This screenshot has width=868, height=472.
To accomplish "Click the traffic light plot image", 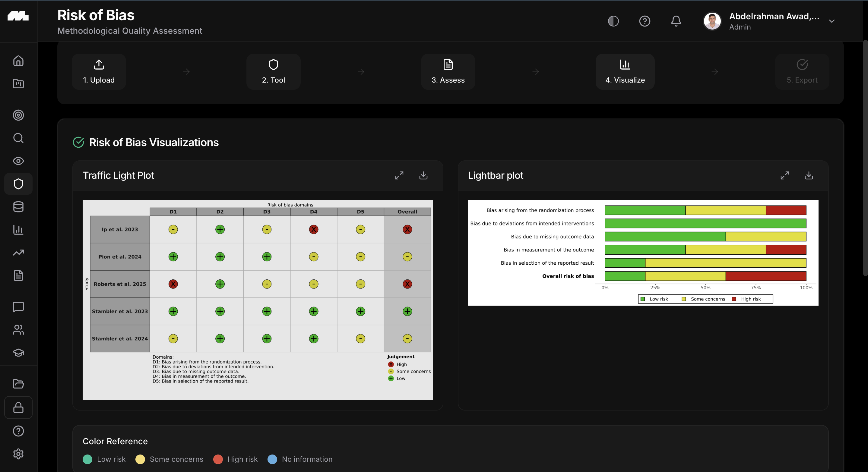I will point(258,300).
